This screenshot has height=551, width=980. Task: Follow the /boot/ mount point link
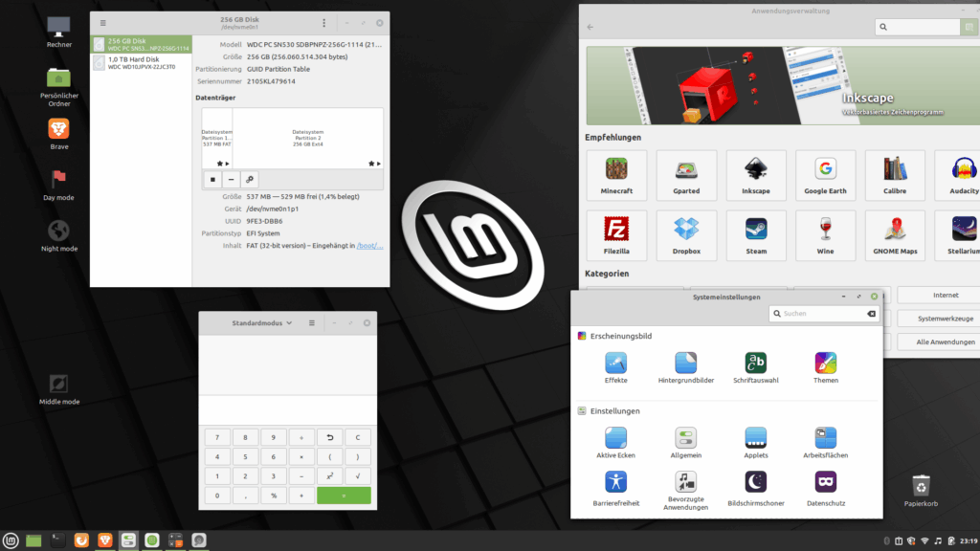click(368, 246)
